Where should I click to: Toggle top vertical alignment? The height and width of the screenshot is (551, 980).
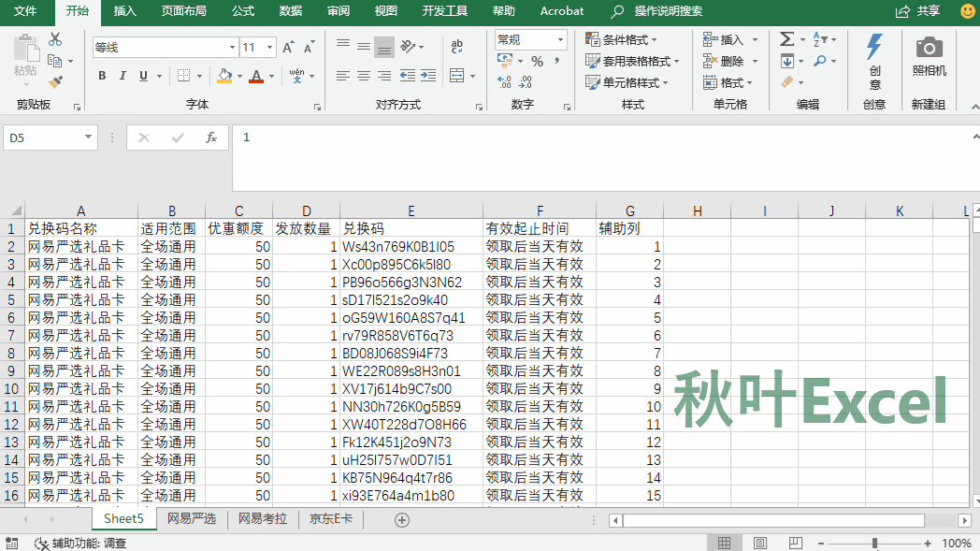point(343,45)
